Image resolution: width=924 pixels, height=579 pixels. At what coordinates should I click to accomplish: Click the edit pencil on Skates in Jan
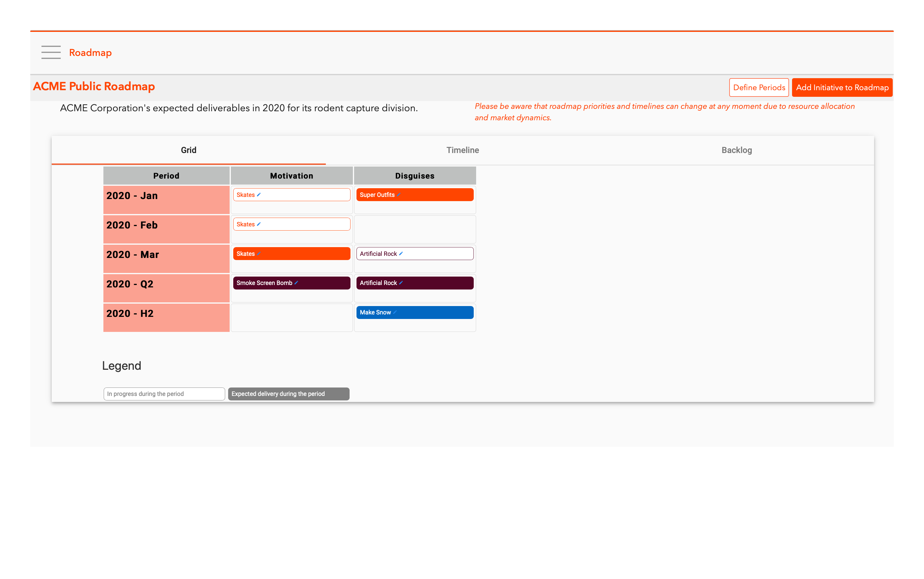click(x=259, y=195)
